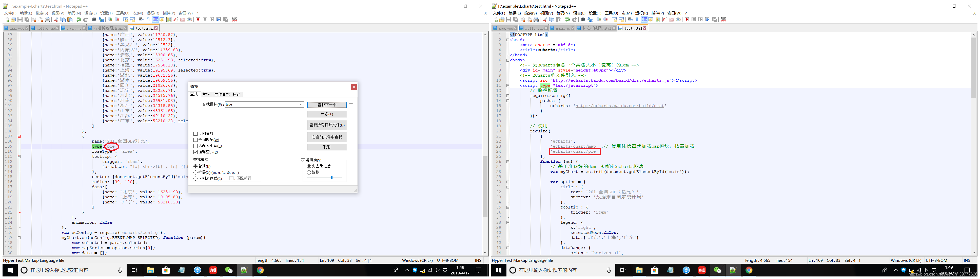Click 查找下一个 button in Find dialog
980x279 pixels.
tap(327, 105)
